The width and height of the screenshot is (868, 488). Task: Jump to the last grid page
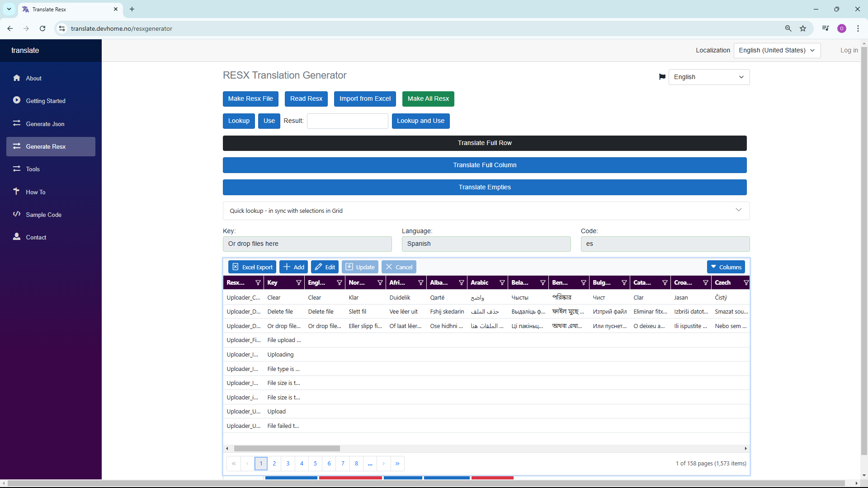[397, 464]
